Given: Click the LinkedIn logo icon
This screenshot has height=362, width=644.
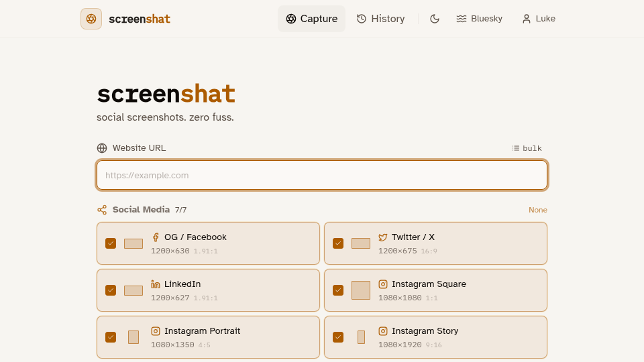Looking at the screenshot, I should point(155,284).
